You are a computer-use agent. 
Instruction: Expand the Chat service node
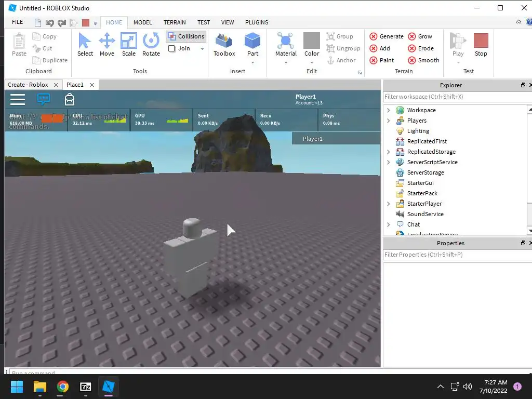[x=389, y=224]
